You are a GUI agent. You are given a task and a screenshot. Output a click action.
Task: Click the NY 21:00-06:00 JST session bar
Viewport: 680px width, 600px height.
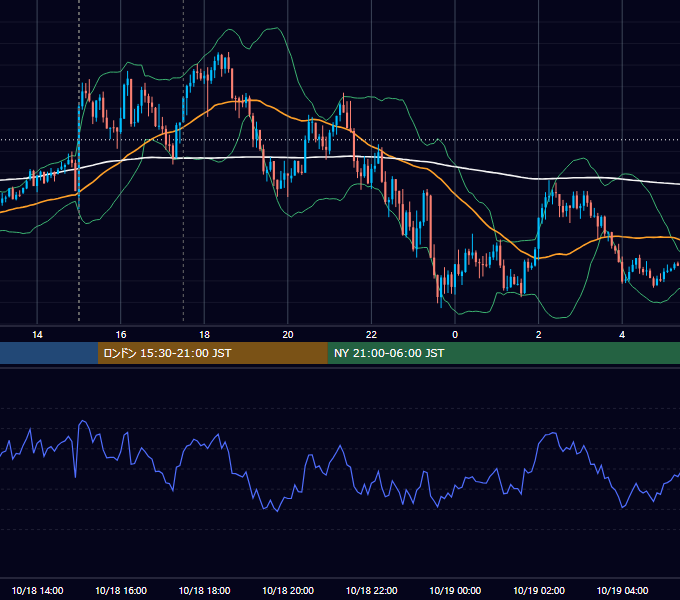(503, 353)
